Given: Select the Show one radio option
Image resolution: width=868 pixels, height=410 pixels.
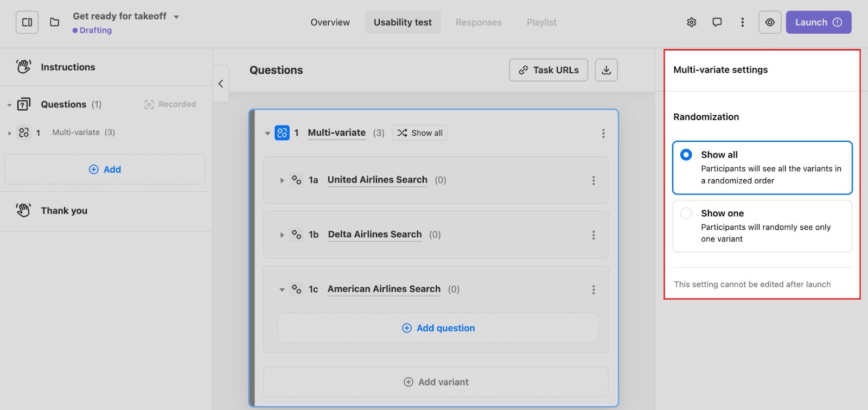Looking at the screenshot, I should (x=686, y=213).
